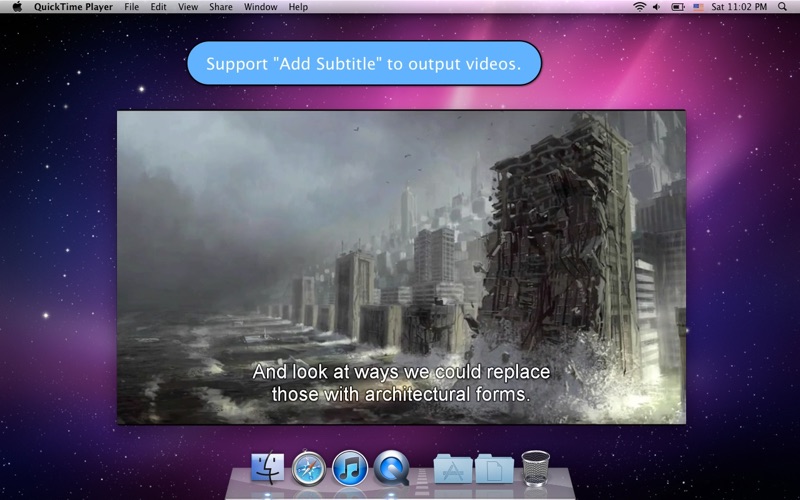Open Spotlight search magnifier
The image size is (800, 500).
point(782,7)
